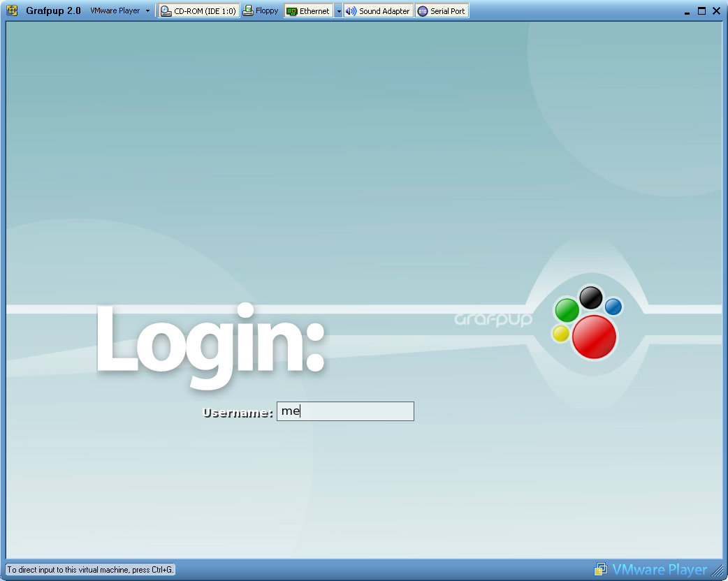Click the Floppy disk icon
The height and width of the screenshot is (581, 728).
click(249, 10)
